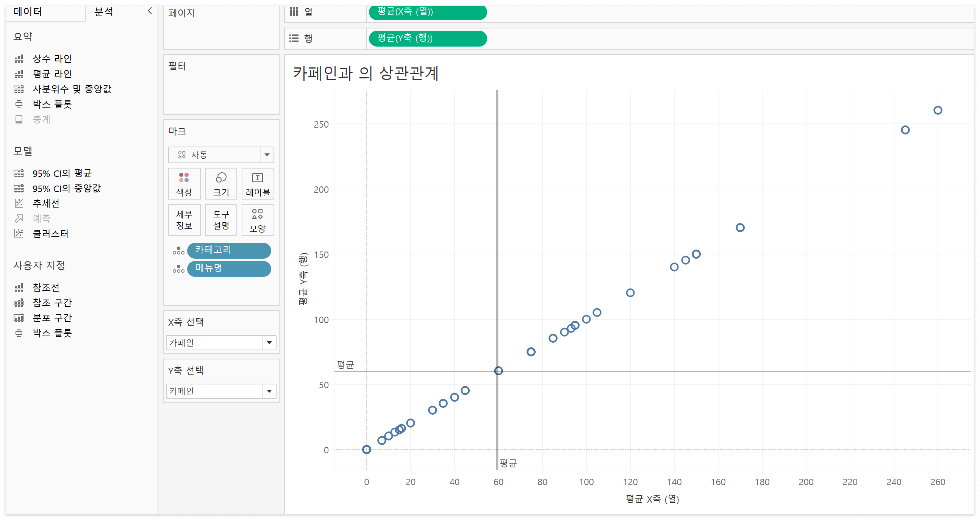Click the detail icon beside the 카테고리 pill

pyautogui.click(x=178, y=251)
